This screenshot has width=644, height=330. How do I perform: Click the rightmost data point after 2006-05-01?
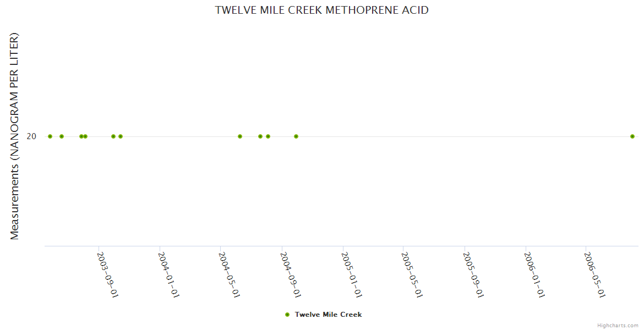click(632, 136)
